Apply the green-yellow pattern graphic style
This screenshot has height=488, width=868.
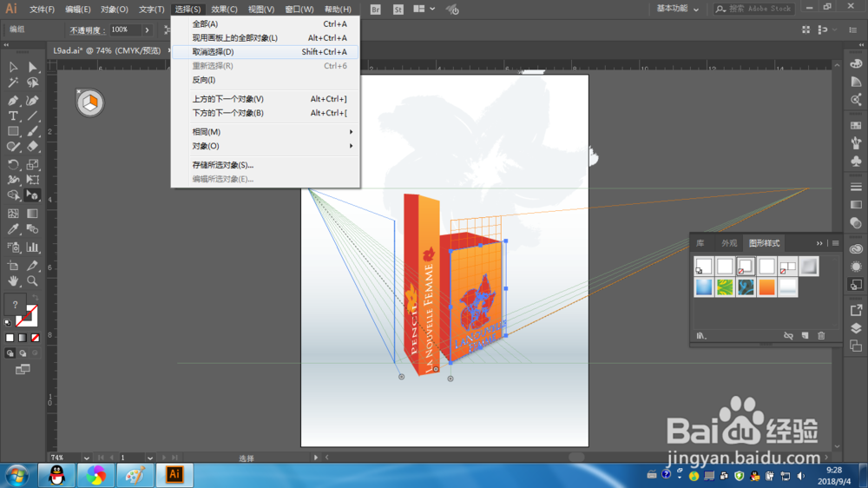click(725, 287)
